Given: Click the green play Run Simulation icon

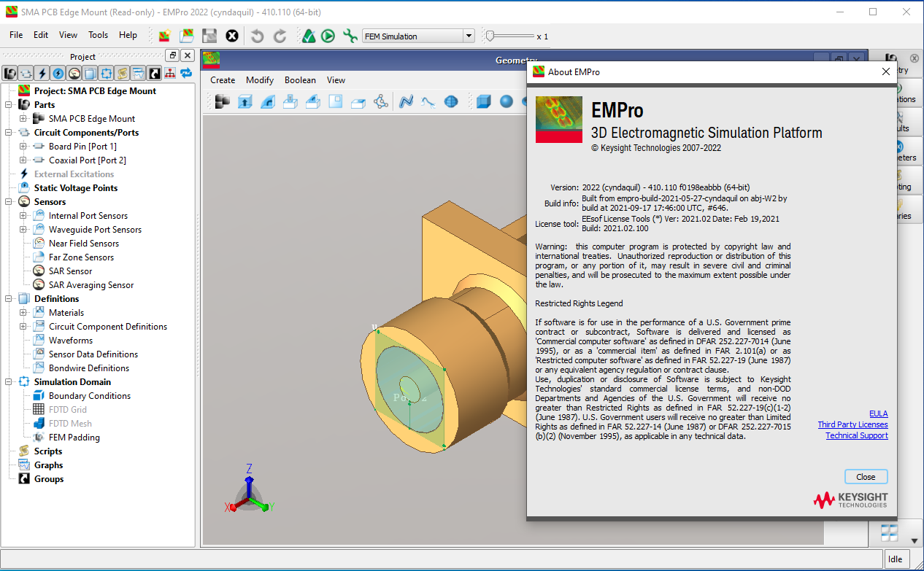Looking at the screenshot, I should click(328, 36).
